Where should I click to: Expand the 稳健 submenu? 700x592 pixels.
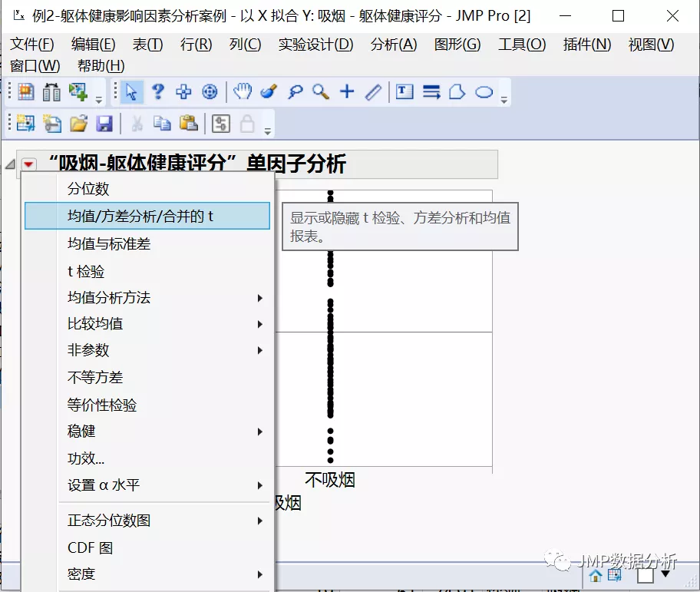(x=148, y=432)
